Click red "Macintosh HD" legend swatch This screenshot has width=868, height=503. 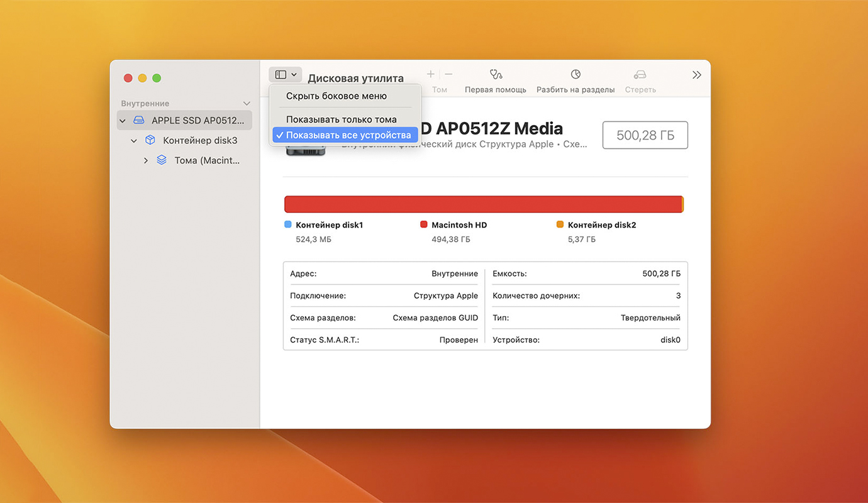[424, 224]
